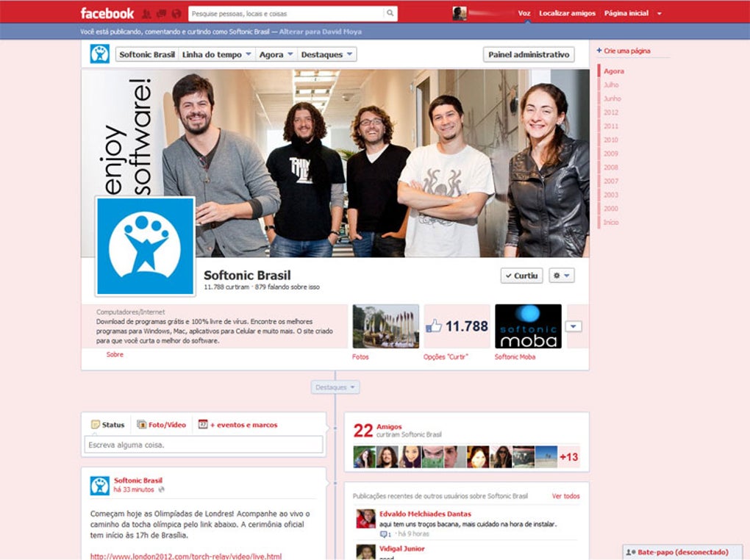Screen dimensions: 750x560
Task: Open the Agora dropdown in the page tabs
Action: 275,54
